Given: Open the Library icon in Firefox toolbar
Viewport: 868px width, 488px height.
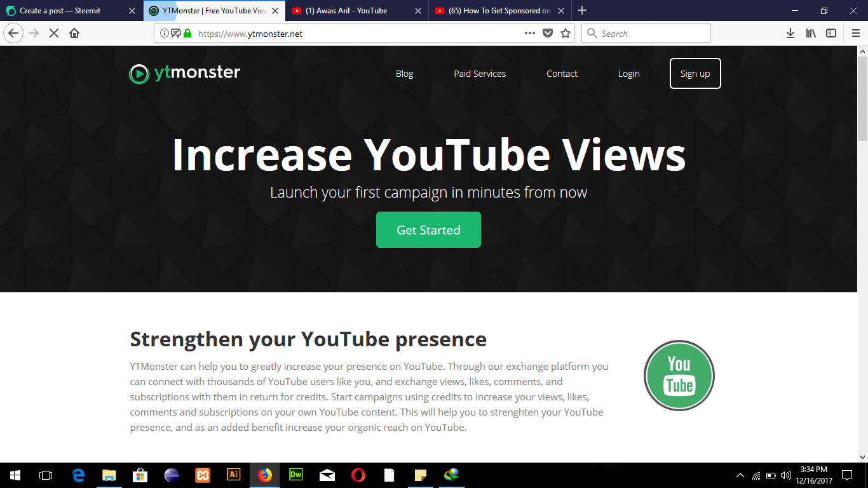Looking at the screenshot, I should [811, 33].
